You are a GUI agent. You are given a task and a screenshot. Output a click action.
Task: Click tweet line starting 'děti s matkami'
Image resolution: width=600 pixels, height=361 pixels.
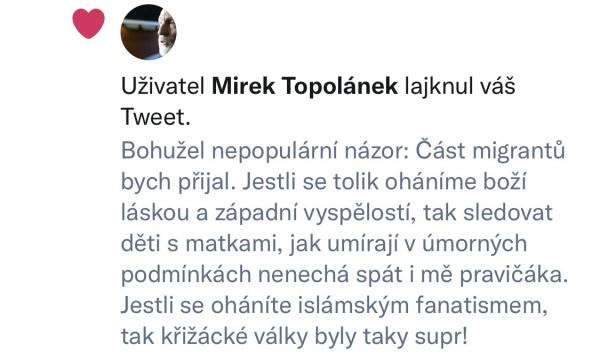point(324,244)
